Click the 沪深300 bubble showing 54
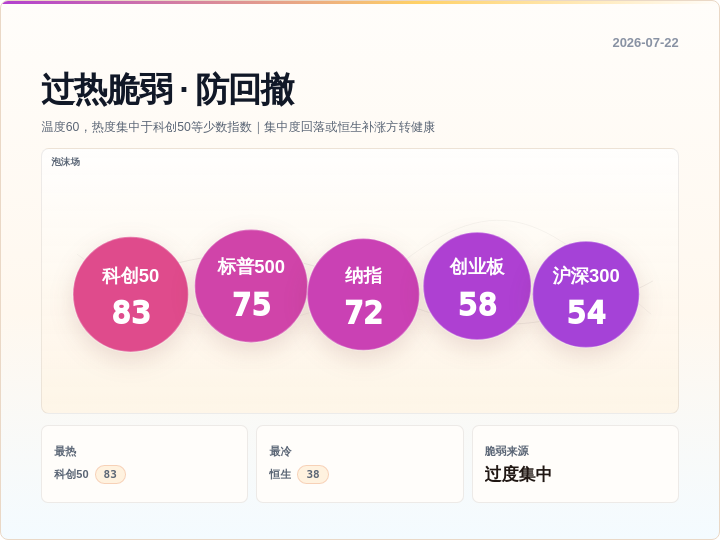 586,294
